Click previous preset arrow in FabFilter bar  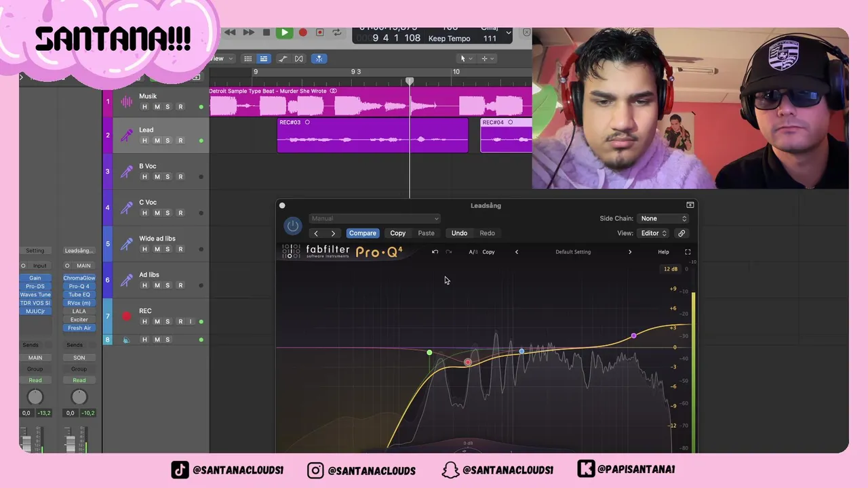517,252
